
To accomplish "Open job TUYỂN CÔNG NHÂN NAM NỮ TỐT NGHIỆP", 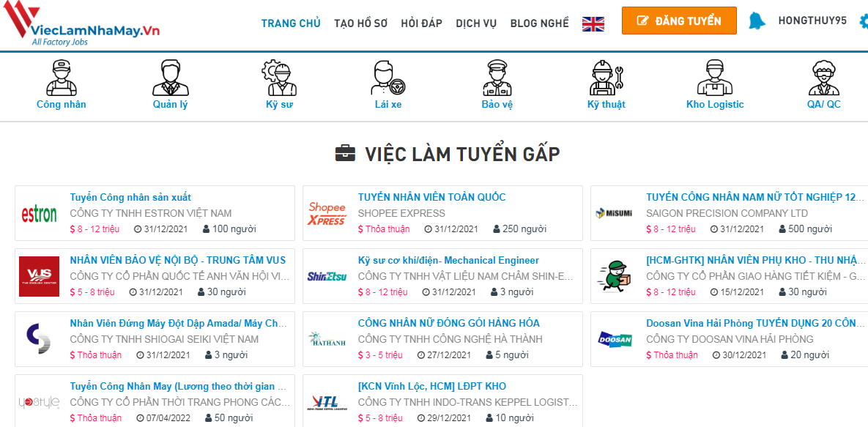I will pyautogui.click(x=754, y=197).
